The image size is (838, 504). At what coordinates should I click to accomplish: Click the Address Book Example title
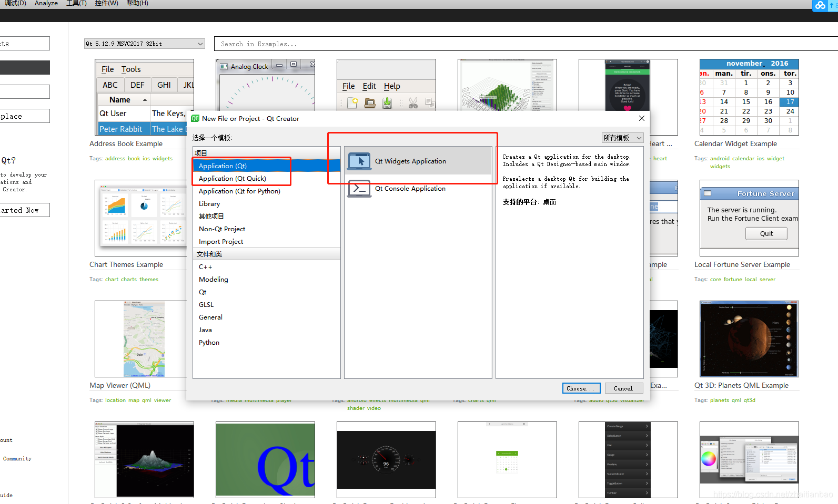tap(126, 143)
